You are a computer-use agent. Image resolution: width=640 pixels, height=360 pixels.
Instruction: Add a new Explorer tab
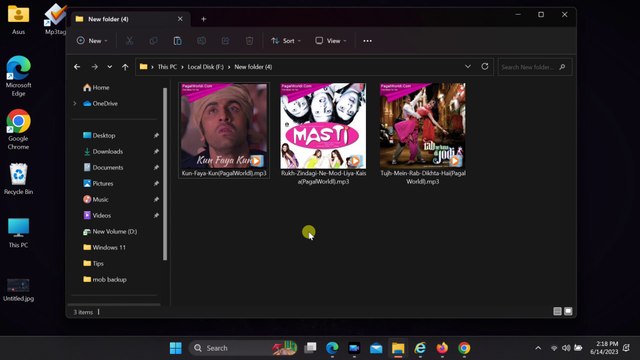coord(203,19)
